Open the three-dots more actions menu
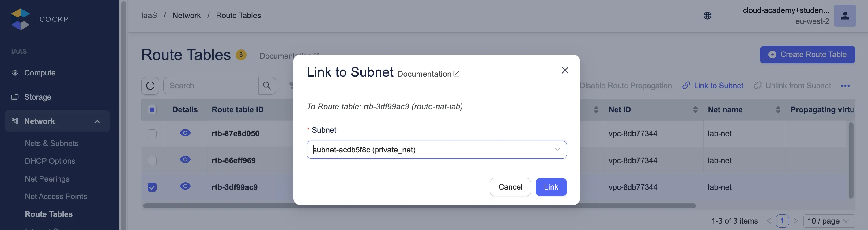Viewport: 868px width, 230px height. [845, 86]
